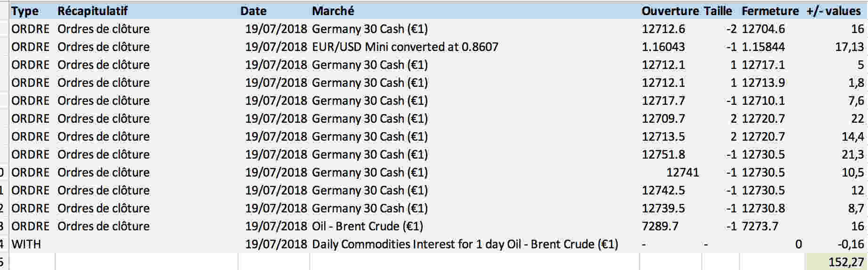Click the opening price 12751.8
Screen dimensions: 868x270
(x=663, y=154)
